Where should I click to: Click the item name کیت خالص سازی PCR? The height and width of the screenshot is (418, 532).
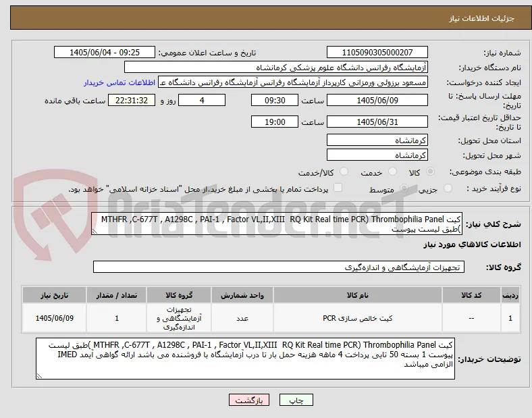(358, 318)
